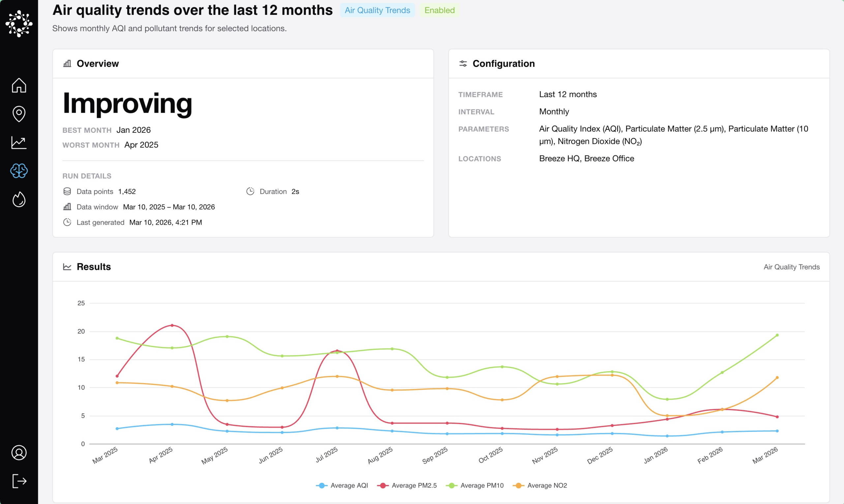Click the Jan 2026 x-axis label
This screenshot has width=844, height=504.
pyautogui.click(x=656, y=455)
